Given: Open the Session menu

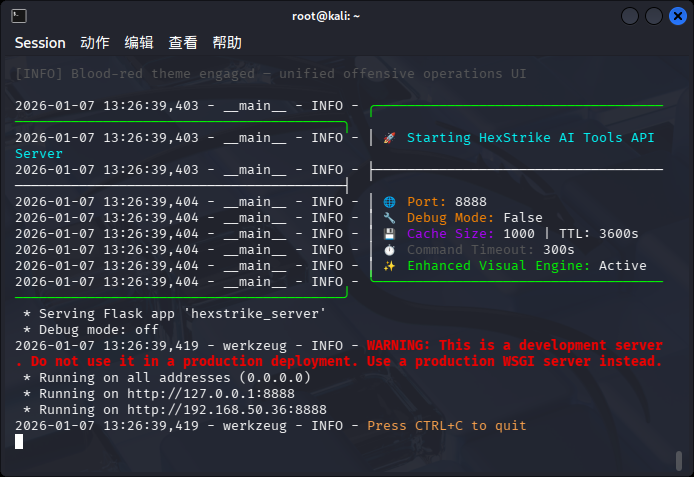Looking at the screenshot, I should point(40,43).
